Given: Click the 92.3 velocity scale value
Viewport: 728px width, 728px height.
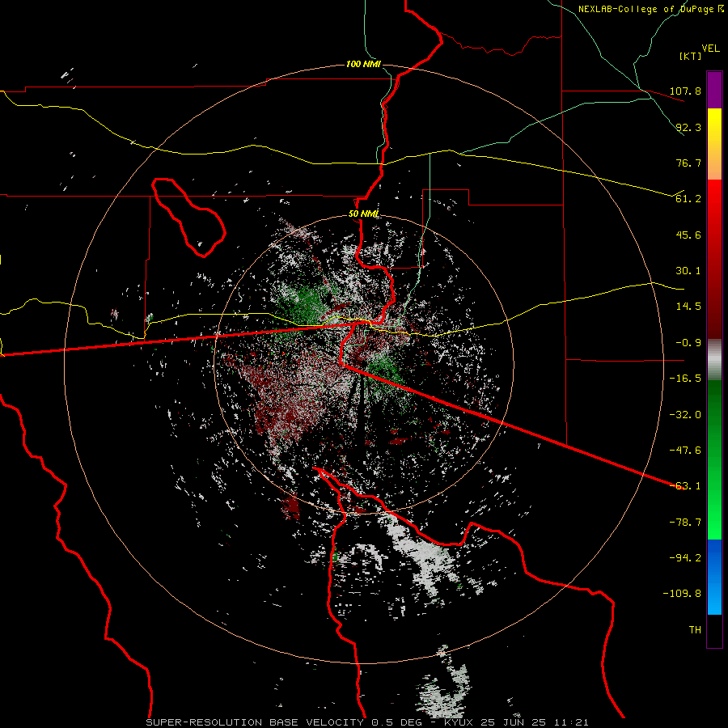Looking at the screenshot, I should click(x=688, y=127).
